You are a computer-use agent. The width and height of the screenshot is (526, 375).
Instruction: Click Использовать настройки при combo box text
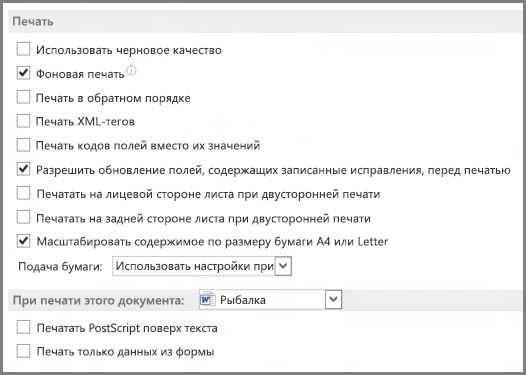(x=194, y=266)
